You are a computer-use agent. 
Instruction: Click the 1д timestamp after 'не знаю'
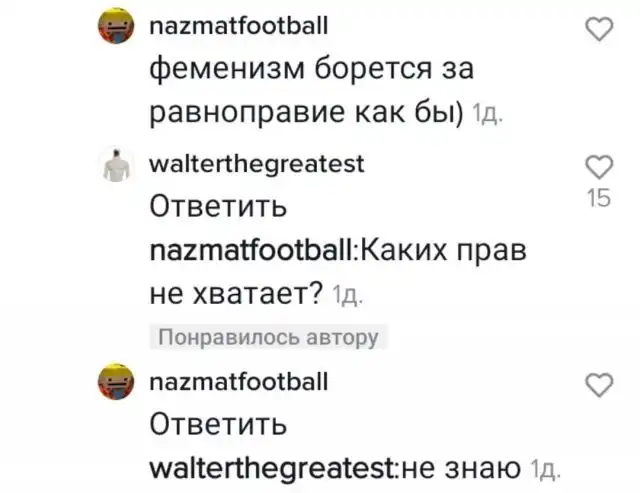coord(545,470)
